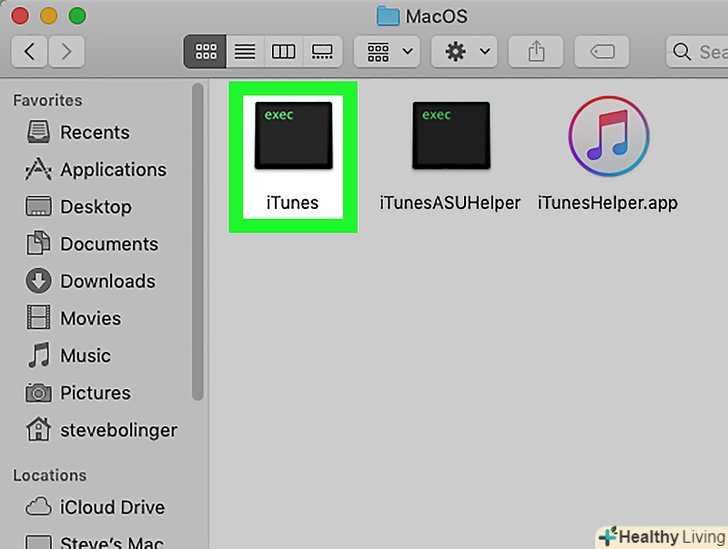Image resolution: width=728 pixels, height=549 pixels.
Task: Open Desktop in the sidebar
Action: pos(95,207)
